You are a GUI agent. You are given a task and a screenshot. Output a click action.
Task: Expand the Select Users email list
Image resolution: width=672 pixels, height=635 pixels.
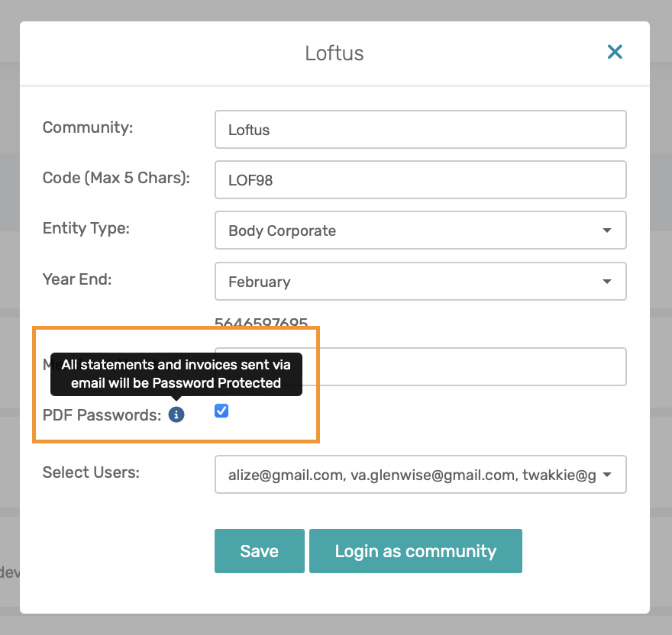point(421,474)
